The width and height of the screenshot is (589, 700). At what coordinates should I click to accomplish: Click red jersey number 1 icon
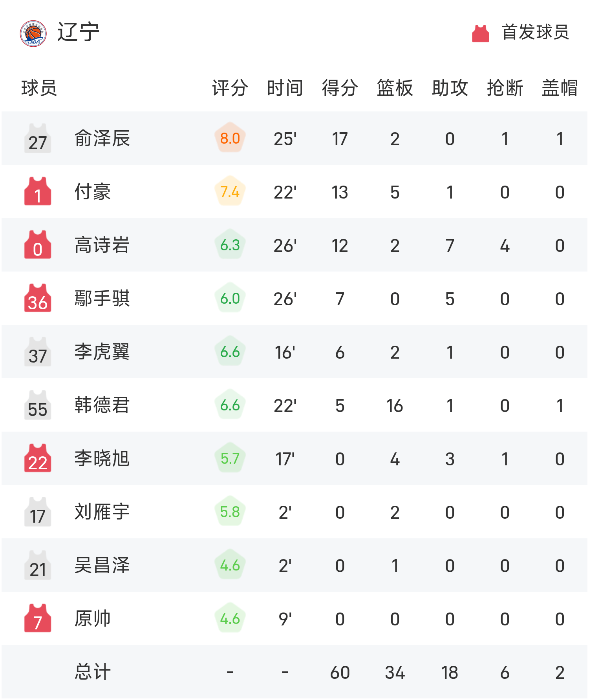(38, 192)
